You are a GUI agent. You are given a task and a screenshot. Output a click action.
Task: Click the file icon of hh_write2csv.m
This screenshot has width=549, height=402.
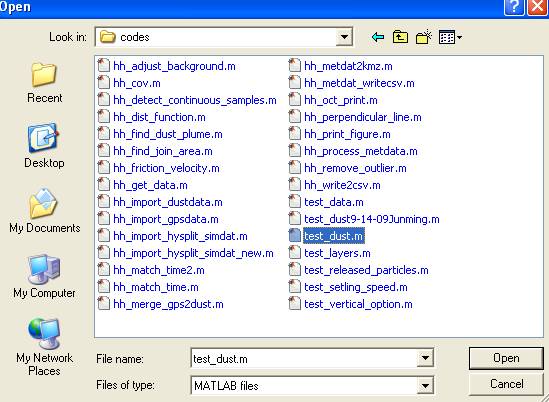click(294, 185)
